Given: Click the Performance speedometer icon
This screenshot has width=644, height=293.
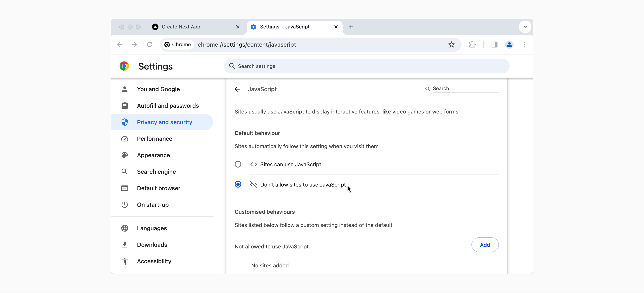Looking at the screenshot, I should tap(125, 139).
